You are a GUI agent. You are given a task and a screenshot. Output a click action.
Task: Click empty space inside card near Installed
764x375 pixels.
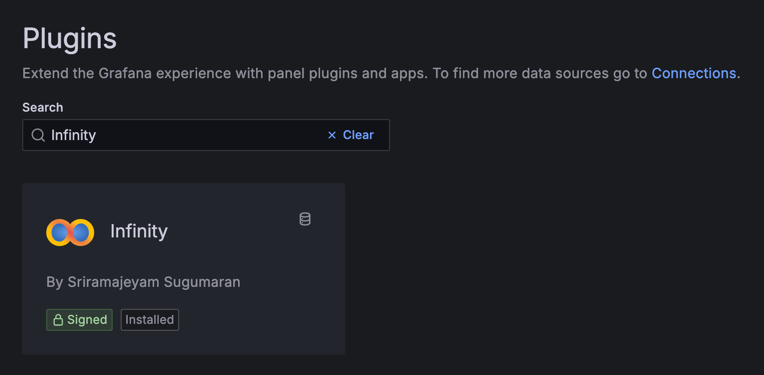258,320
